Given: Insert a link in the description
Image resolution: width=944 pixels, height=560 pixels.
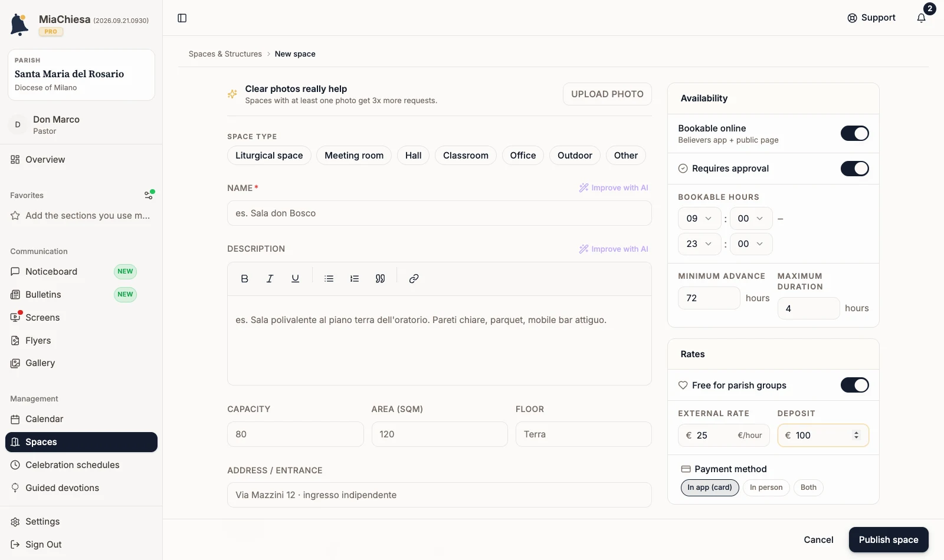Looking at the screenshot, I should [x=414, y=279].
